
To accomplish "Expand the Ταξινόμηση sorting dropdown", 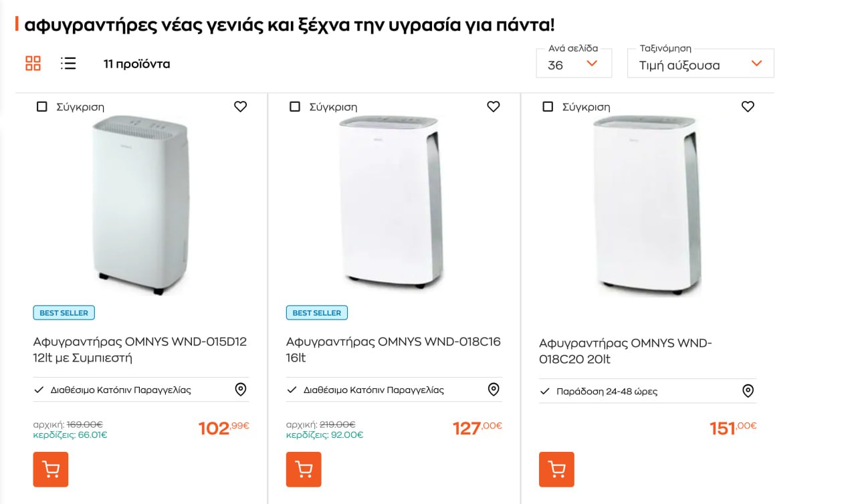I will pyautogui.click(x=700, y=64).
